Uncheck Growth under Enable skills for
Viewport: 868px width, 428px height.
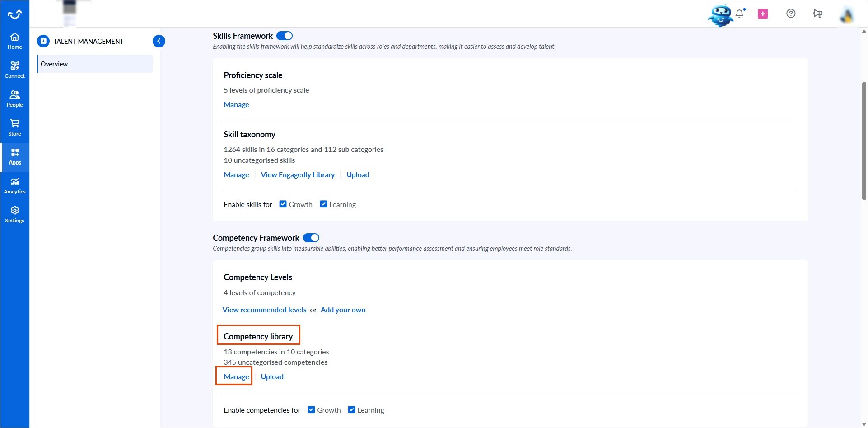coord(283,204)
